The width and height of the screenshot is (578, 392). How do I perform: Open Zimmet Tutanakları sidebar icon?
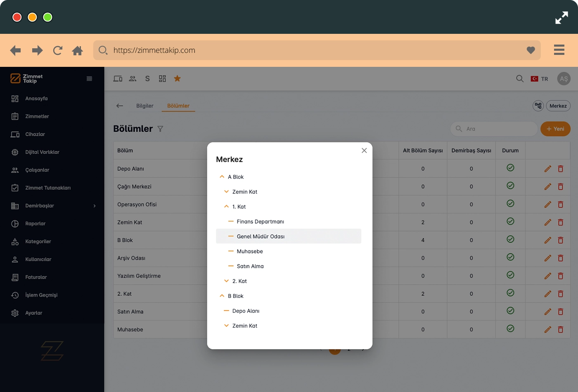(15, 188)
